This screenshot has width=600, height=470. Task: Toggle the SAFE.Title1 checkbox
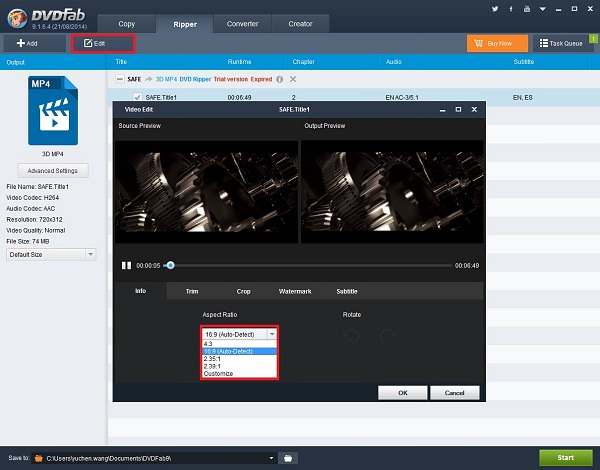coord(137,97)
